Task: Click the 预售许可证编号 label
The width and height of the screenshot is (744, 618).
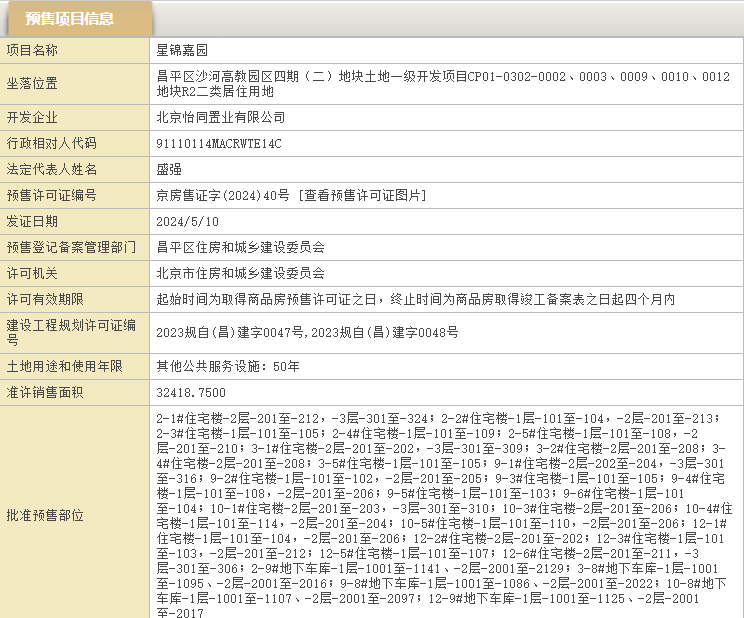Action: pyautogui.click(x=52, y=196)
